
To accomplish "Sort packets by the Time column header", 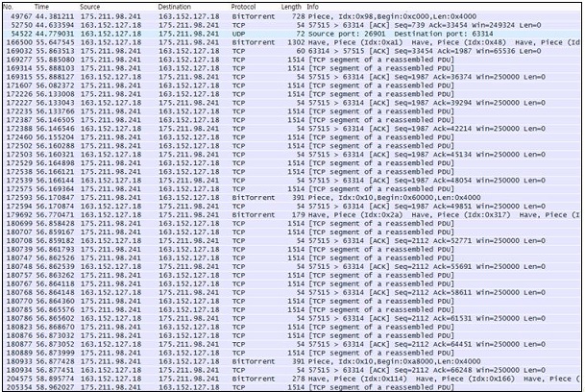I will tap(41, 7).
